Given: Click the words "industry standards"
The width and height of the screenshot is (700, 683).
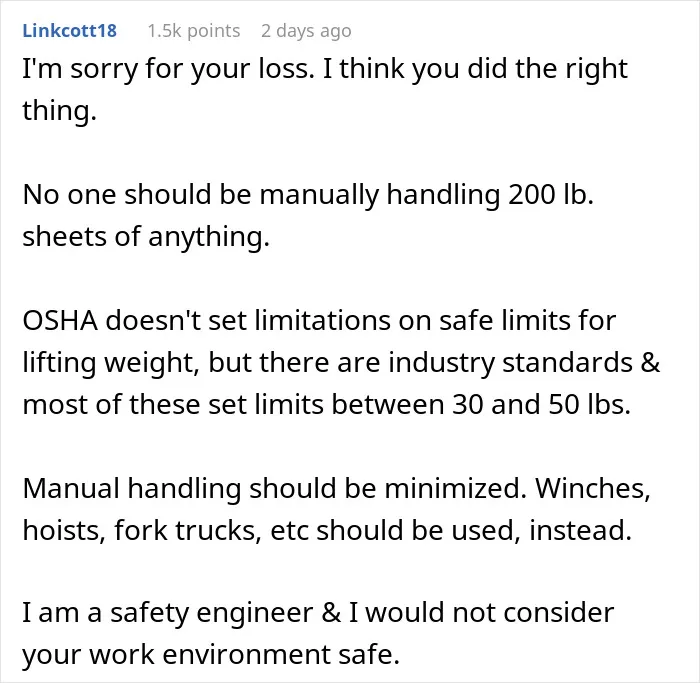Looking at the screenshot, I should point(510,363).
